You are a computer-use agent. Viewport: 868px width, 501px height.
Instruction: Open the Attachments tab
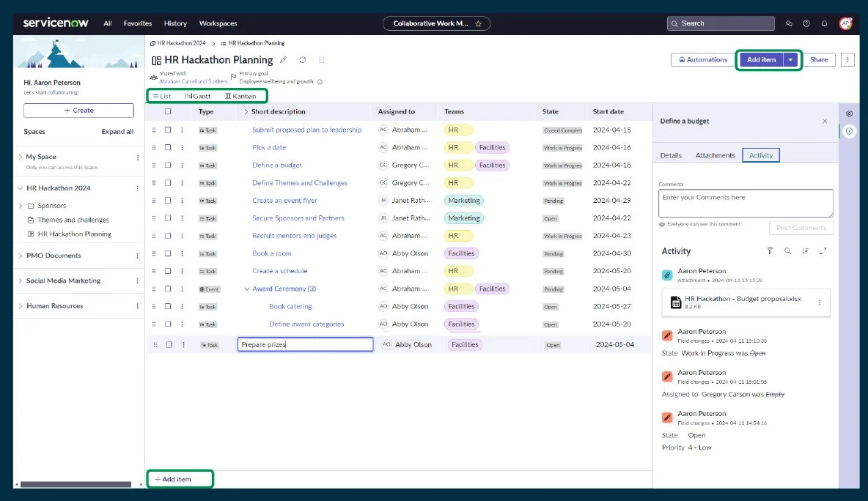click(x=716, y=155)
